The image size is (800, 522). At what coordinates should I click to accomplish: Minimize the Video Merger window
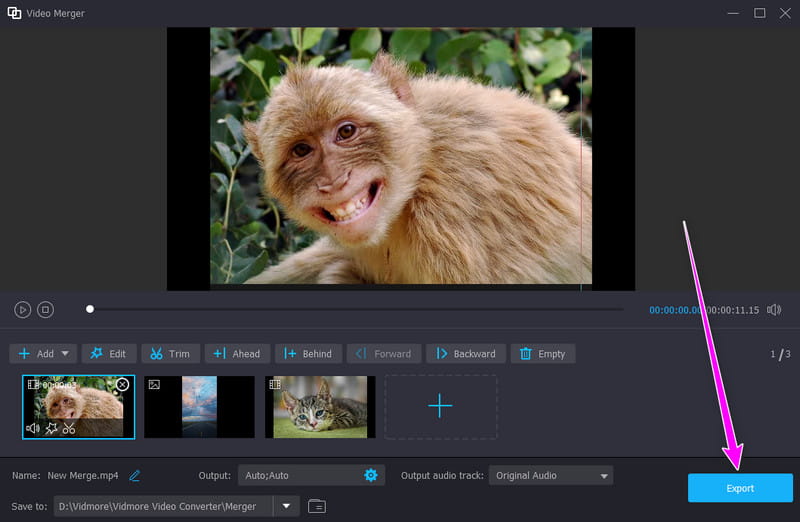pos(733,13)
